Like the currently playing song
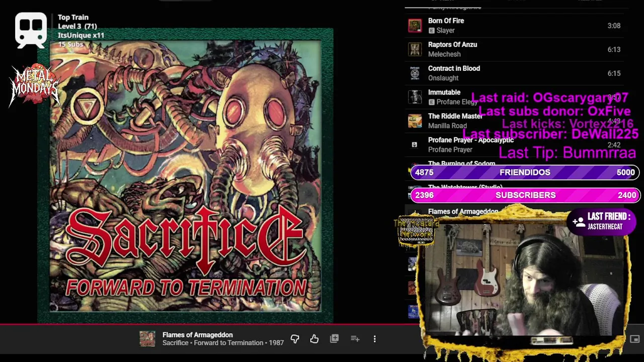644x362 pixels. (314, 339)
